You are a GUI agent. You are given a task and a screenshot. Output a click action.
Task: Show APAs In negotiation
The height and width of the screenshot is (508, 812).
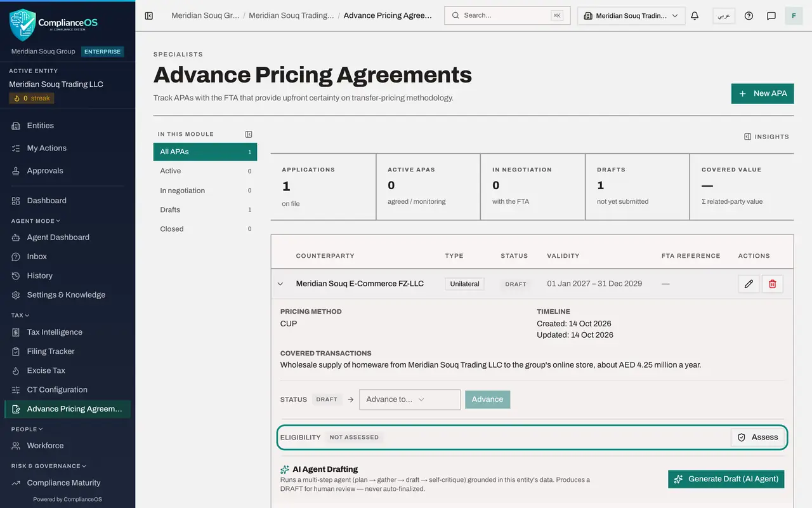point(205,190)
